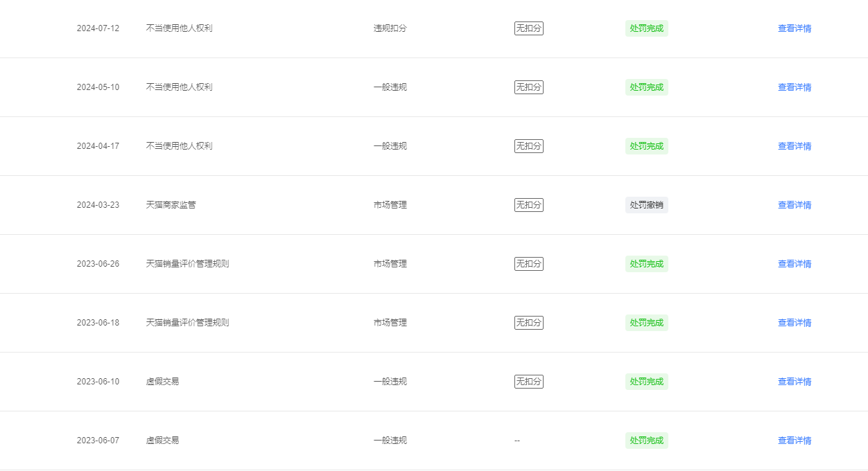
Task: Click the 2023-06-07 date cell
Action: point(98,441)
